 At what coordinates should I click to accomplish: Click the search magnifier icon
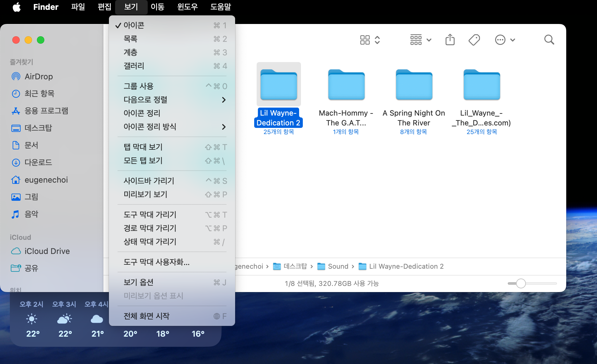(549, 40)
